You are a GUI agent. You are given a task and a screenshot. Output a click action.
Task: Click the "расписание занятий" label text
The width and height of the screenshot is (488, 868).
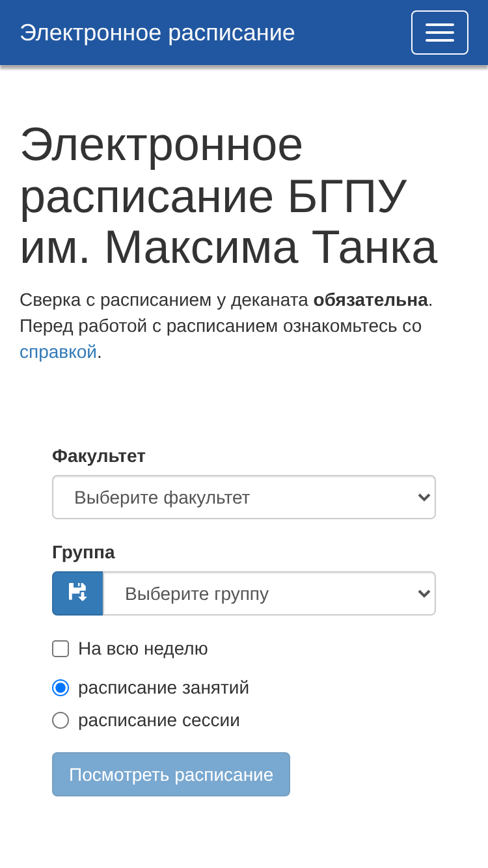pos(163,688)
